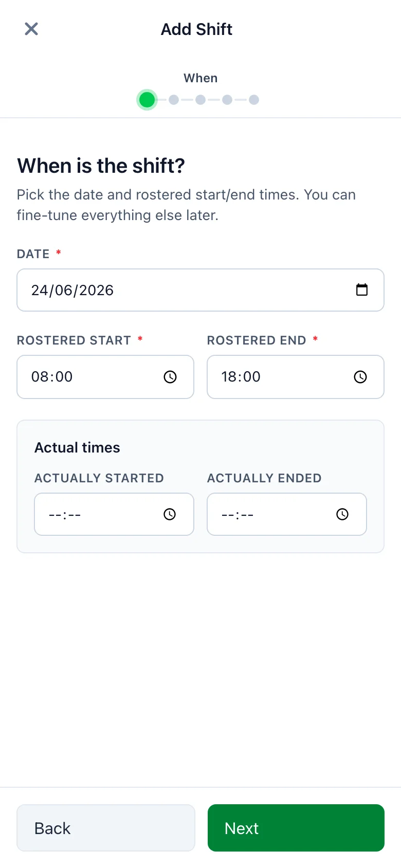Open the clock picker for Actually Started

tap(170, 514)
